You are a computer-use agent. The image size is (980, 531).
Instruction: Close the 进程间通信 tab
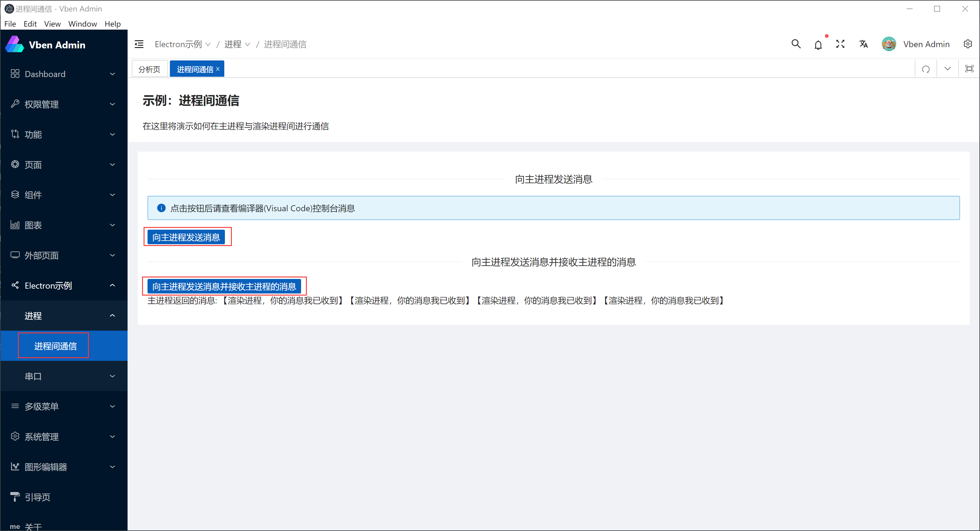coord(218,69)
